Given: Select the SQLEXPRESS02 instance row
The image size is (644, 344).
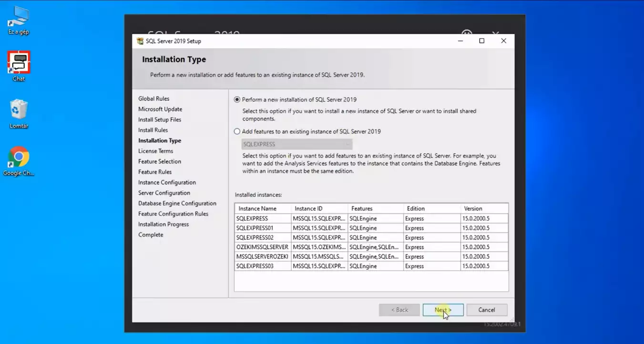Looking at the screenshot, I should pos(371,238).
